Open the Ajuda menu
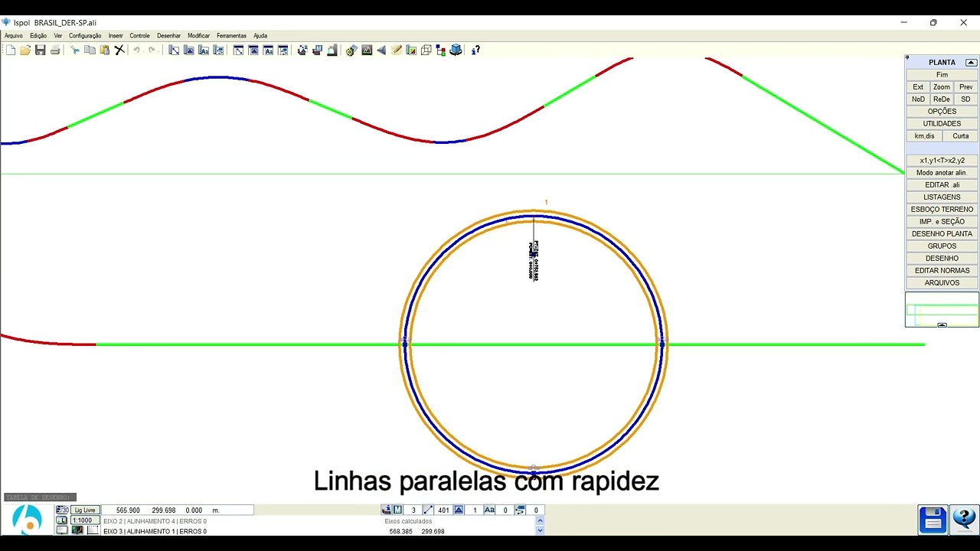The width and height of the screenshot is (980, 551). [260, 35]
